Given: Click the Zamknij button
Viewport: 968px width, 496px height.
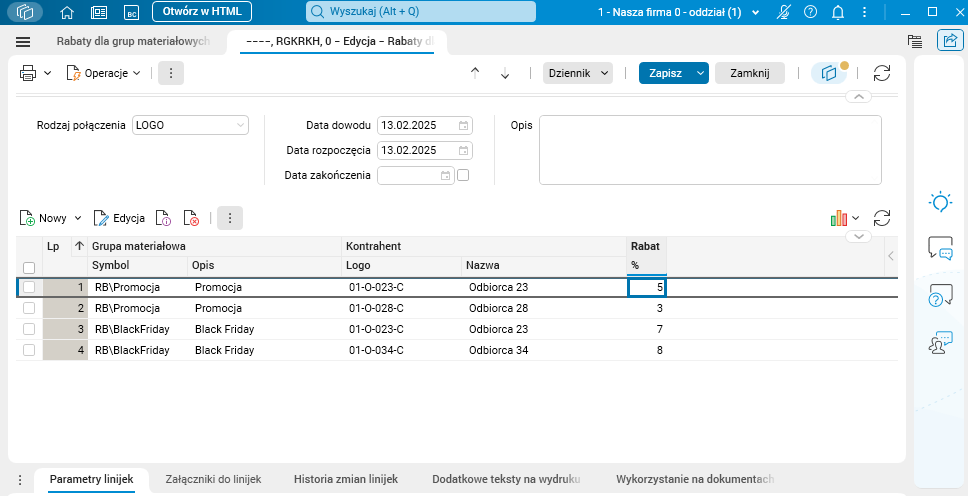Looking at the screenshot, I should click(750, 73).
